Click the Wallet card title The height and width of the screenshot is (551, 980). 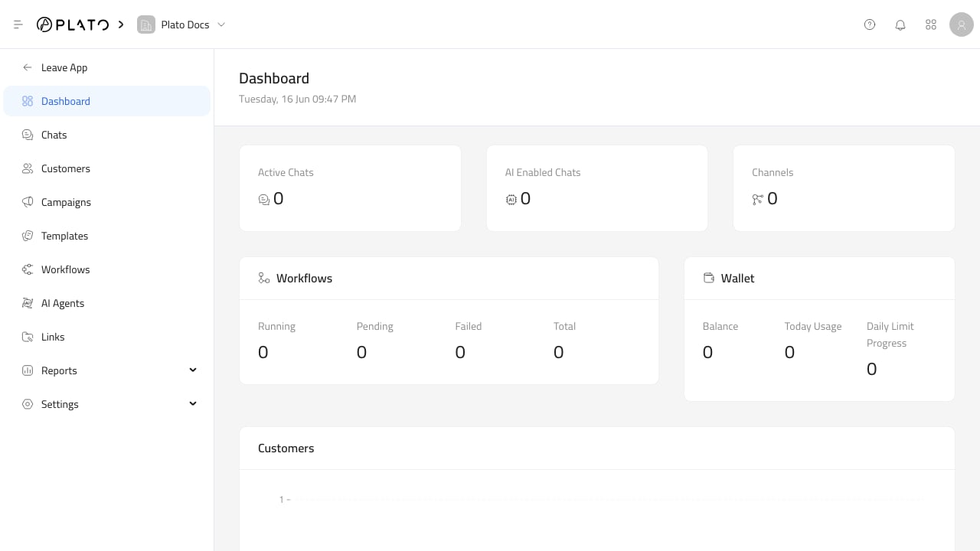737,278
